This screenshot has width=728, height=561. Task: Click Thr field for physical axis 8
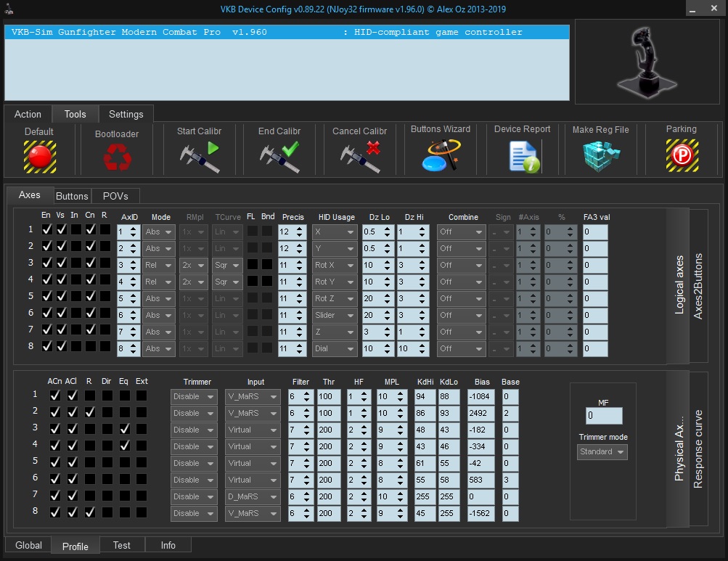[329, 513]
